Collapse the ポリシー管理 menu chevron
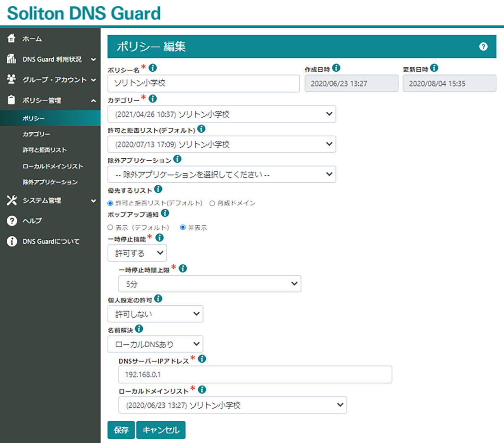504x443 pixels. point(93,100)
